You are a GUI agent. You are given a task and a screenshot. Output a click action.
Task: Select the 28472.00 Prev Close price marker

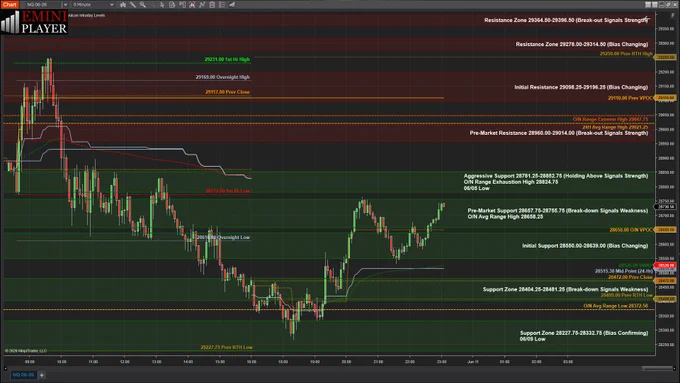tap(666, 281)
